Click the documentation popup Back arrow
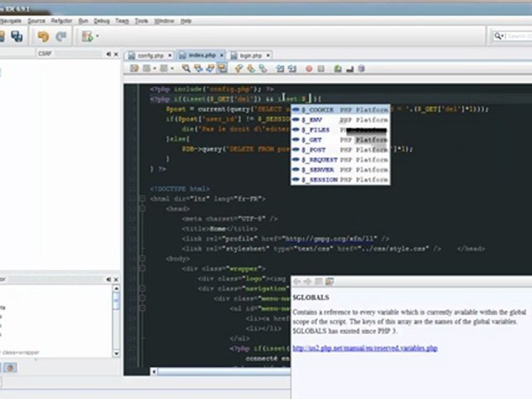 click(296, 282)
